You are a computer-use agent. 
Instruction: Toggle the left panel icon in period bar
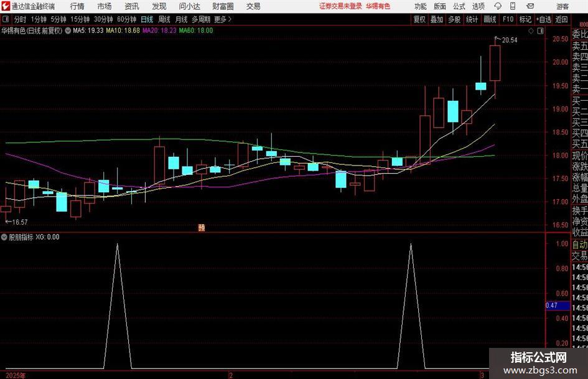pyautogui.click(x=6, y=19)
